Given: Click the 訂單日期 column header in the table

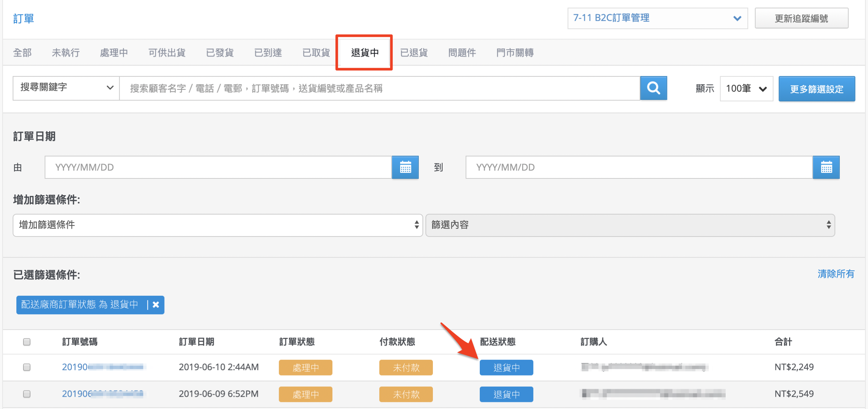Looking at the screenshot, I should (x=197, y=342).
